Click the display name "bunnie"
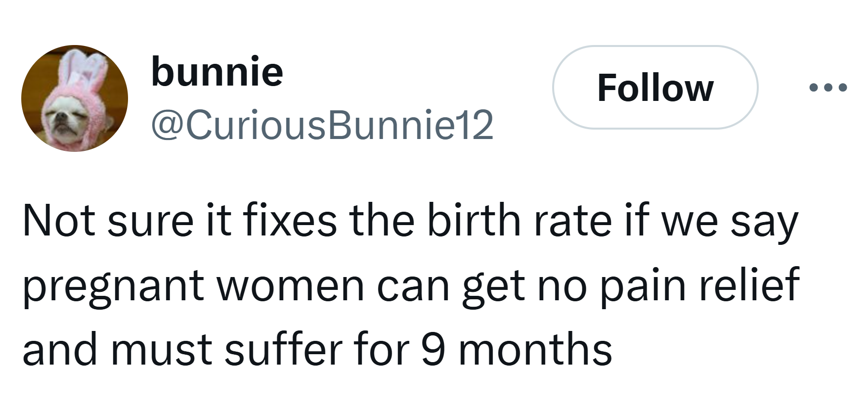The image size is (868, 420). tap(217, 72)
